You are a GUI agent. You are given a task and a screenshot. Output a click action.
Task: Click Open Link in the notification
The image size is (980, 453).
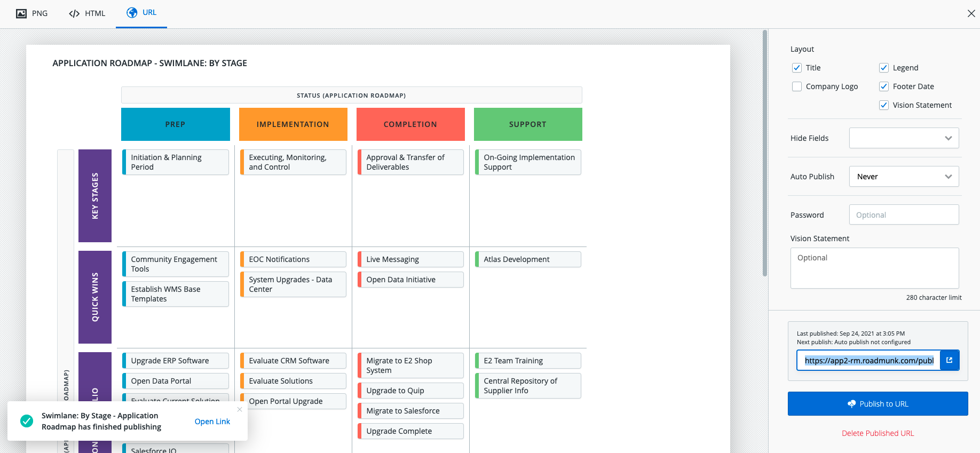[x=212, y=422]
